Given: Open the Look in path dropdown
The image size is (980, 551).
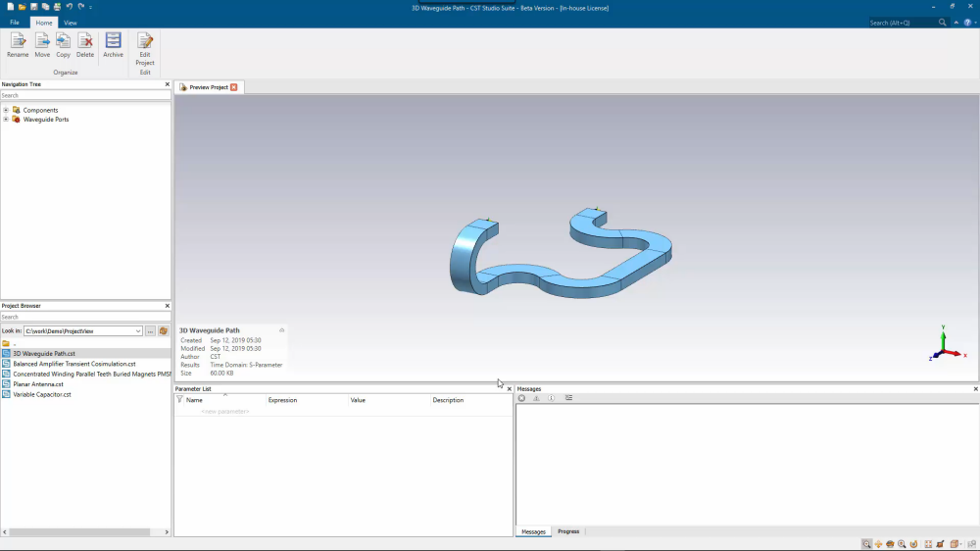Looking at the screenshot, I should [138, 330].
